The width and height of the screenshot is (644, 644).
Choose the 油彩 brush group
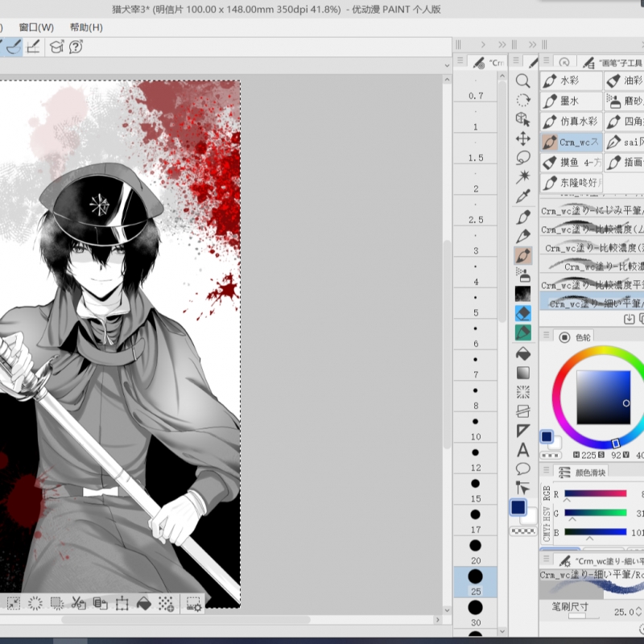click(x=625, y=80)
